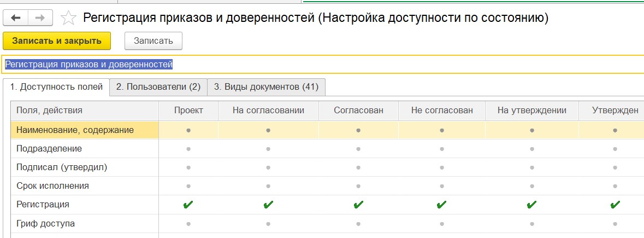
Task: Toggle Гриф доступа dot under На утверждении
Action: click(532, 224)
